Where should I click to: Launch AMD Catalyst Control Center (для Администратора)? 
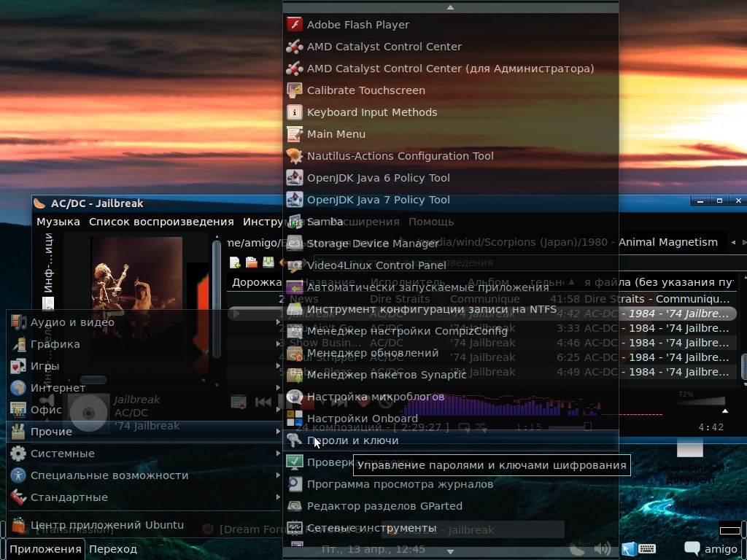450,68
